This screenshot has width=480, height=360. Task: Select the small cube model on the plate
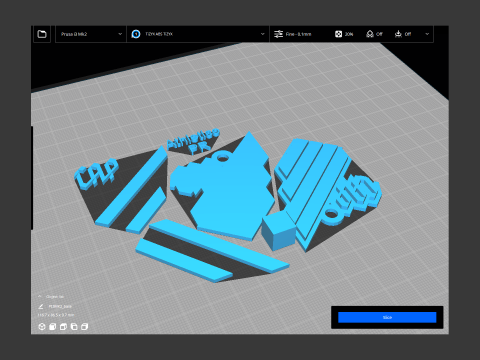[x=279, y=231]
